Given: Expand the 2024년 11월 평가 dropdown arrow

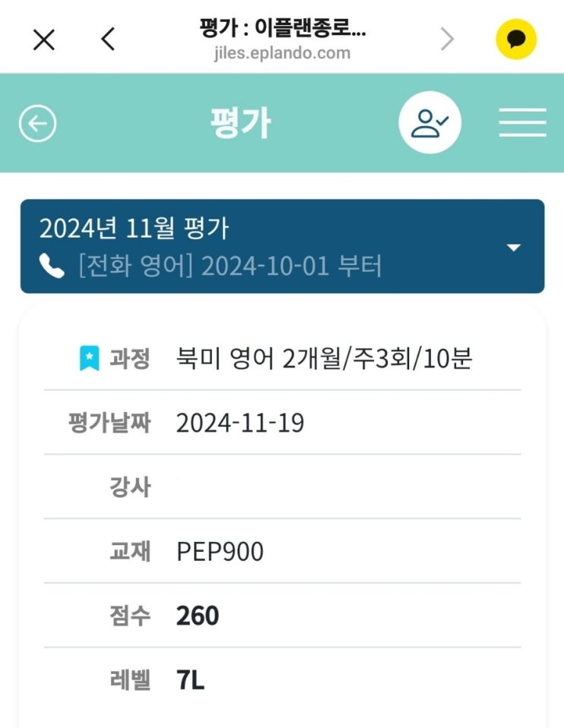Looking at the screenshot, I should click(514, 247).
